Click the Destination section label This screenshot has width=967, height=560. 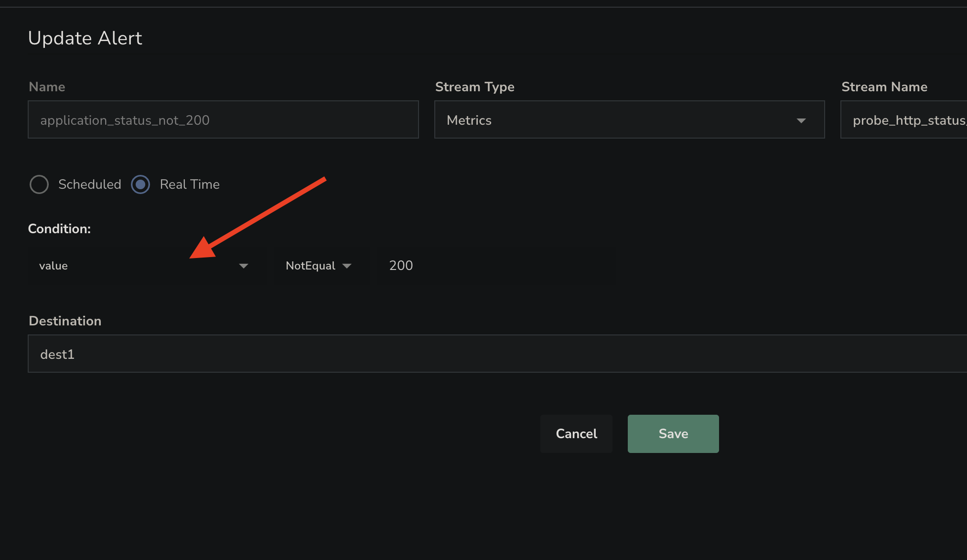pyautogui.click(x=65, y=321)
